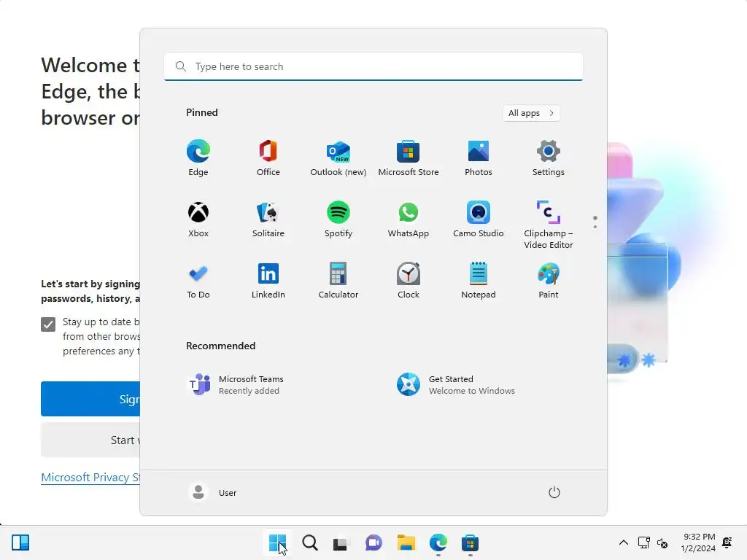This screenshot has height=560, width=747.
Task: Open the Paint app
Action: [549, 281]
